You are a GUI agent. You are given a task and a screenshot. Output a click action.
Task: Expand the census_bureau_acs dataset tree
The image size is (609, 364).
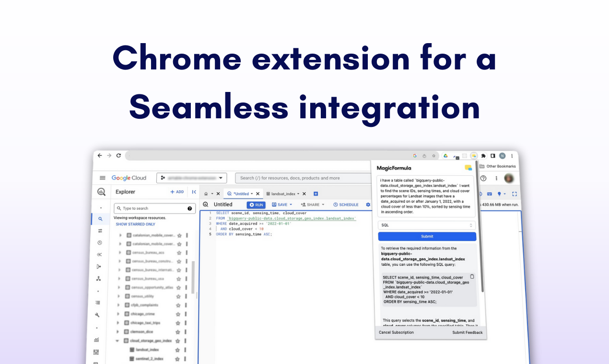point(119,252)
